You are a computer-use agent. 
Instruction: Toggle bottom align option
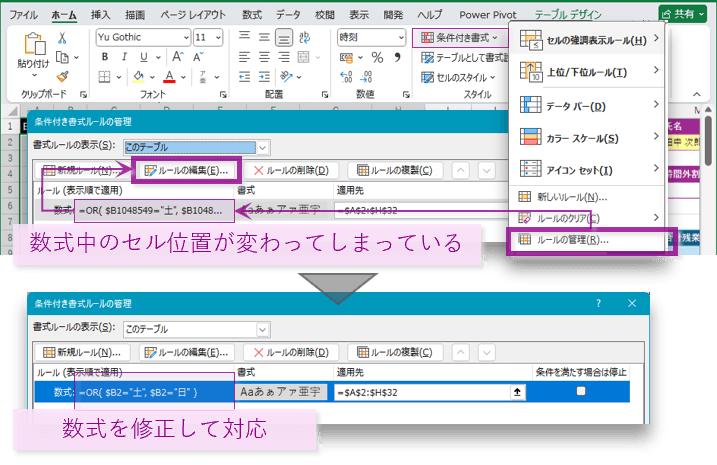coord(284,38)
